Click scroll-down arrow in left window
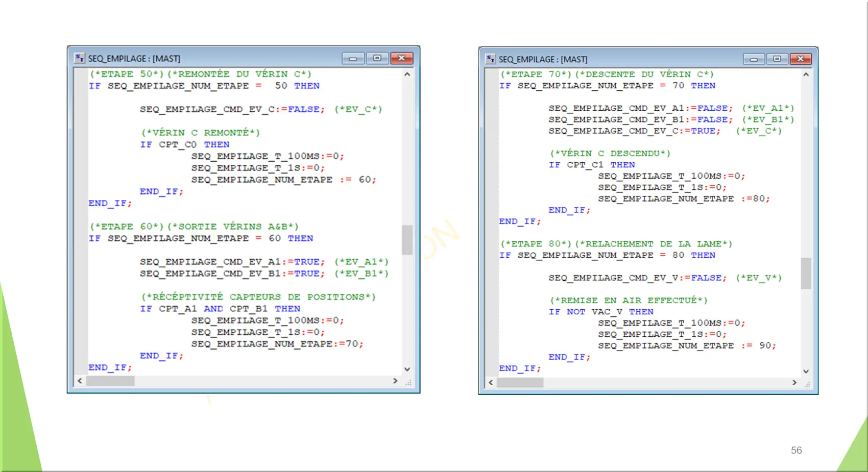This screenshot has width=868, height=472. [x=407, y=369]
